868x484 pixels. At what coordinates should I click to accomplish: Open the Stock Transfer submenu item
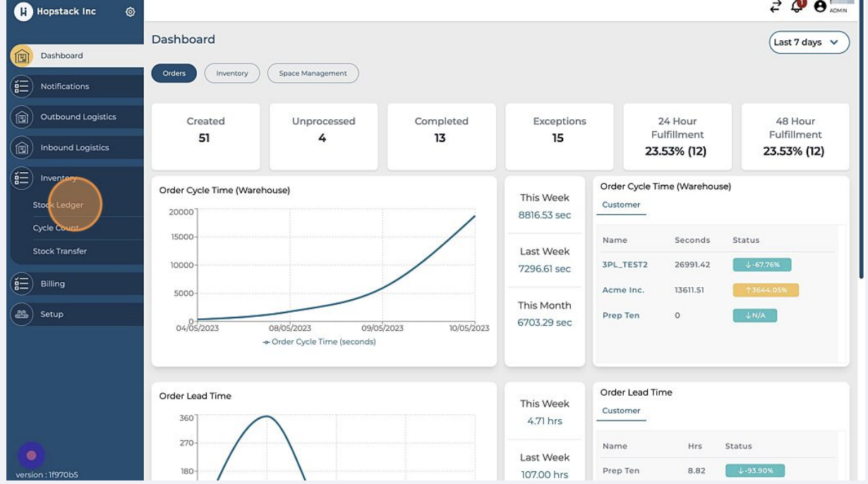coord(60,251)
